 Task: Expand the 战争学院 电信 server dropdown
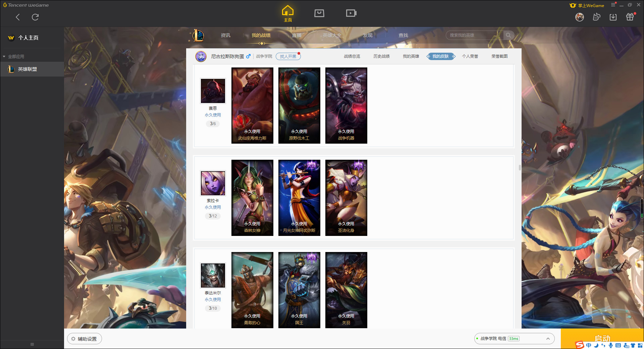[x=514, y=339]
